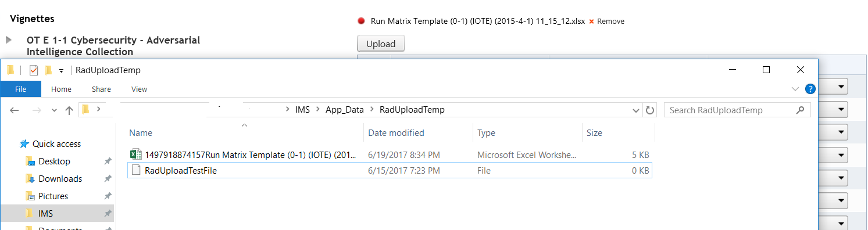868x230 pixels.
Task: Minimize the RadUploadTemp window
Action: (732, 70)
